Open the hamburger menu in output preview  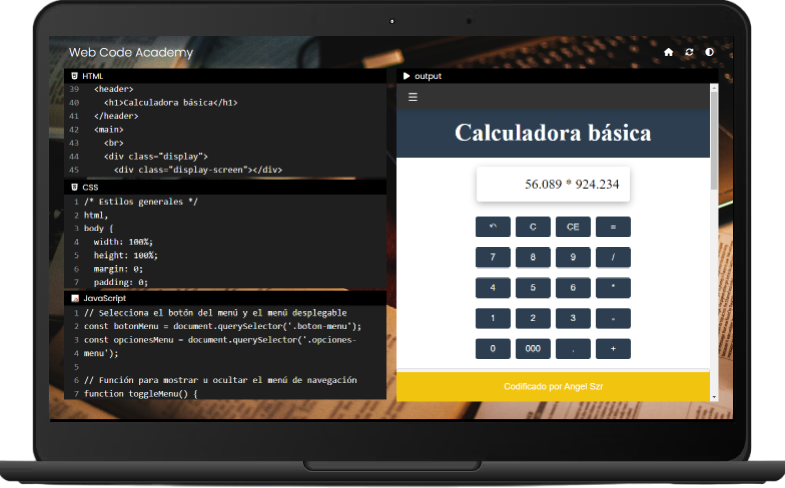412,97
